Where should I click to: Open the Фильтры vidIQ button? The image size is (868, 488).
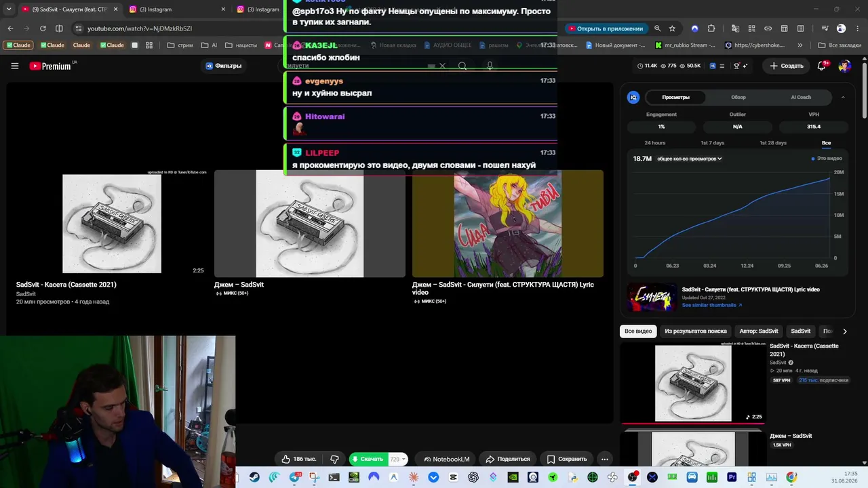(224, 66)
